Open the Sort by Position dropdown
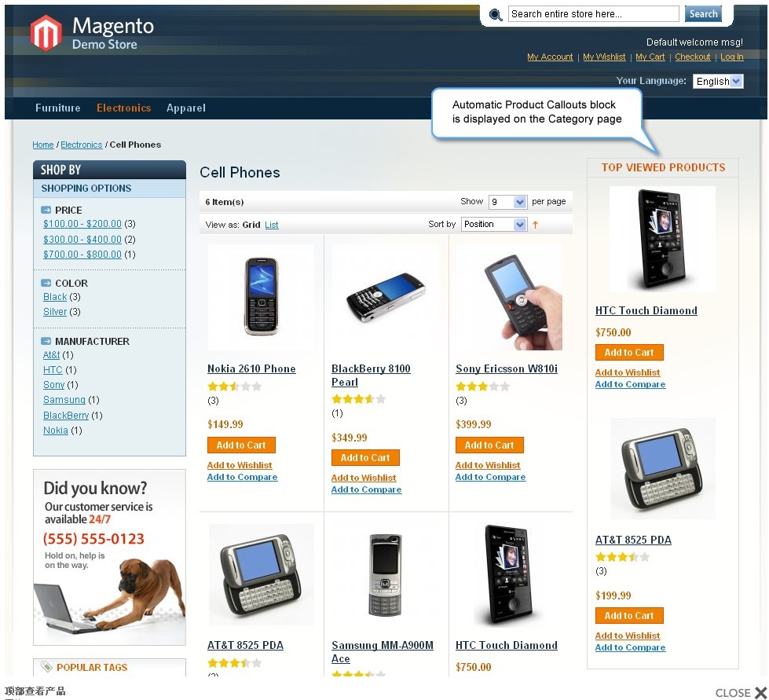The width and height of the screenshot is (769, 700). click(x=494, y=224)
